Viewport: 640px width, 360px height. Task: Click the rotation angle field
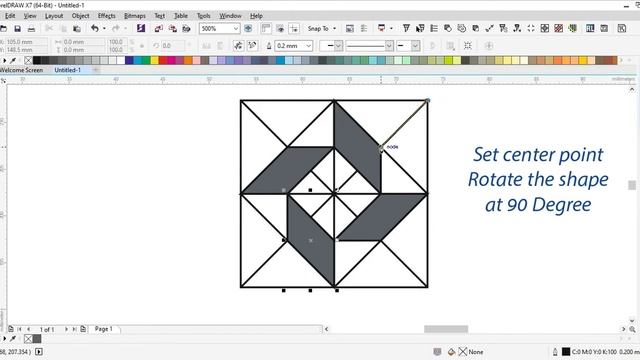pos(173,46)
